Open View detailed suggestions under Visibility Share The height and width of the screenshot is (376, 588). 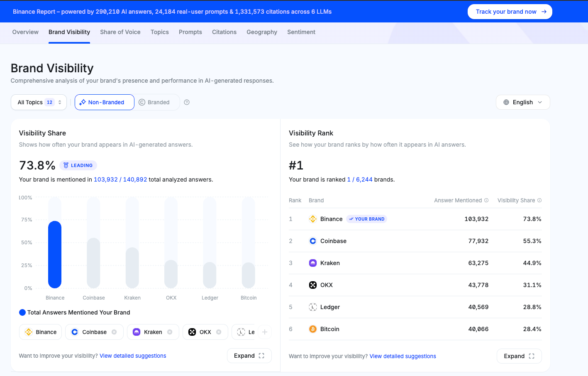click(x=133, y=356)
